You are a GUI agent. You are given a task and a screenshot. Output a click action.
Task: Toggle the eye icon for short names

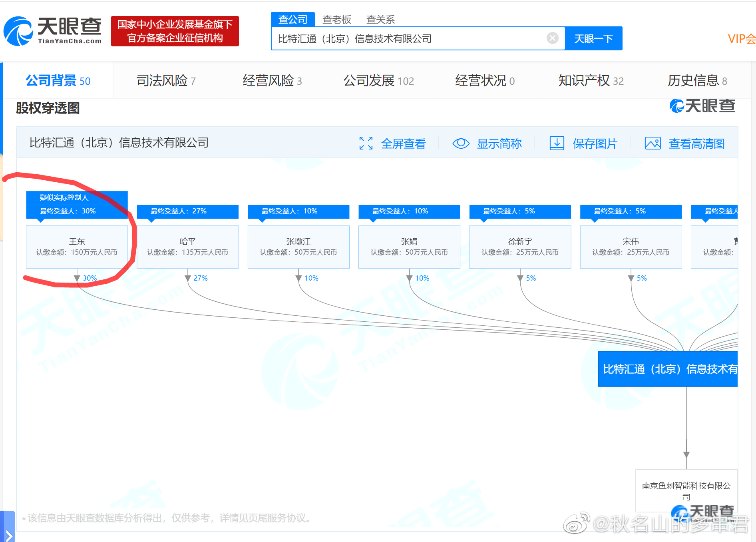tap(461, 143)
